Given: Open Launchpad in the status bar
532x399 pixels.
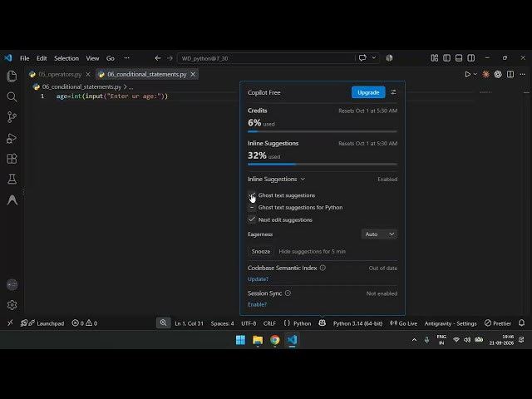Looking at the screenshot, I should tap(42, 323).
